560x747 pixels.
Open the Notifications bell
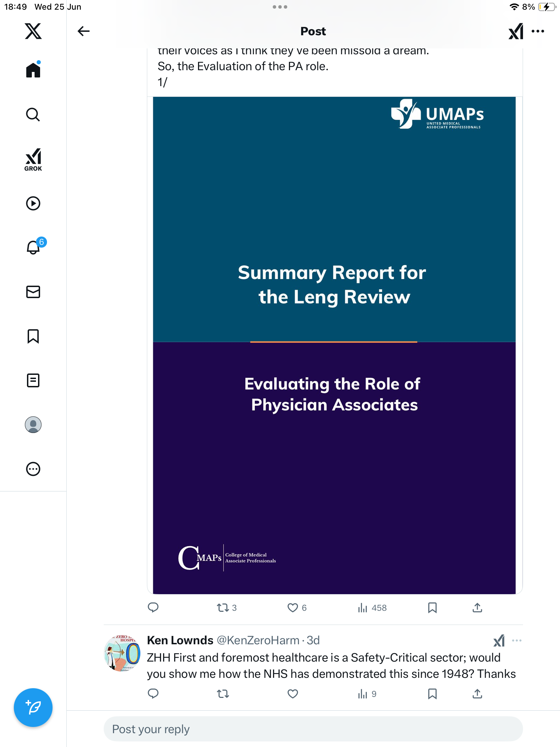coord(33,247)
